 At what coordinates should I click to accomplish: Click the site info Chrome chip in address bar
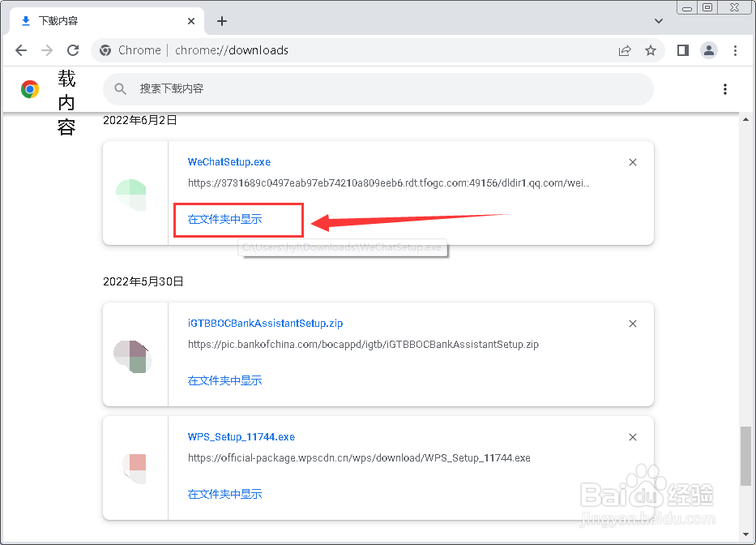[130, 50]
